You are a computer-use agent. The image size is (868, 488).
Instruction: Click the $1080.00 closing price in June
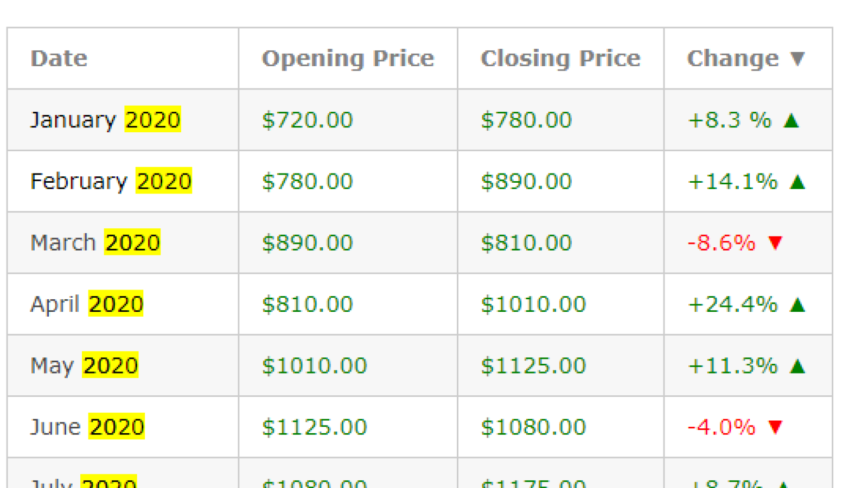533,427
